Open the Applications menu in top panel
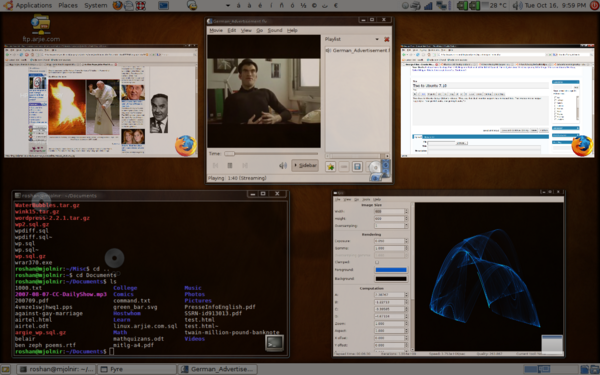Screen dimensions: 600x375 coord(33,5)
